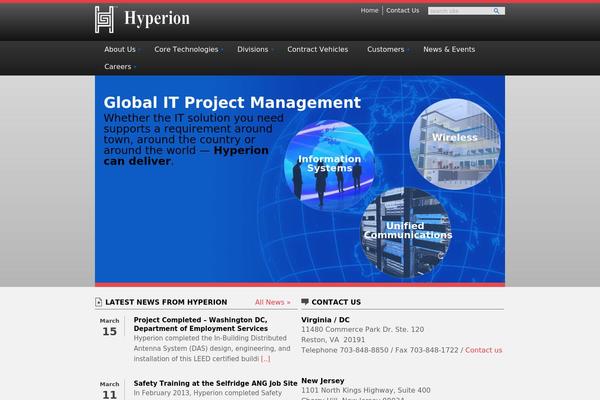
Task: Select the Wireless circle image
Action: [x=455, y=144]
